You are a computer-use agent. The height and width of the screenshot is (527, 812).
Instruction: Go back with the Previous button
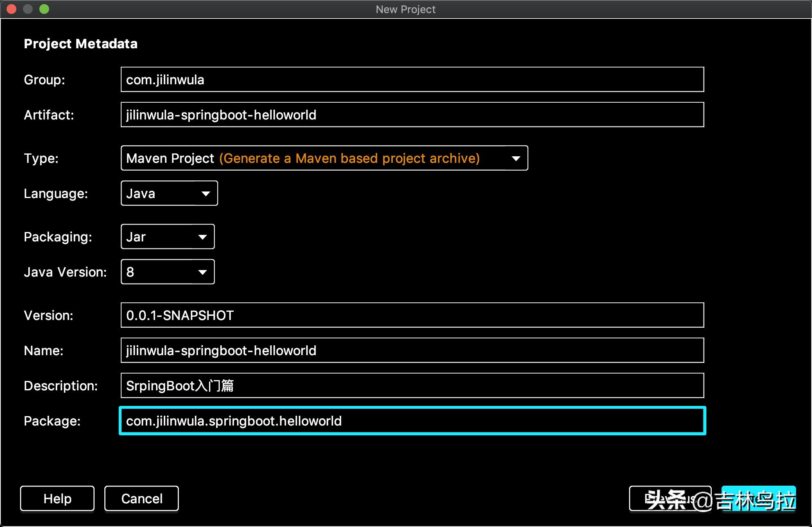670,498
